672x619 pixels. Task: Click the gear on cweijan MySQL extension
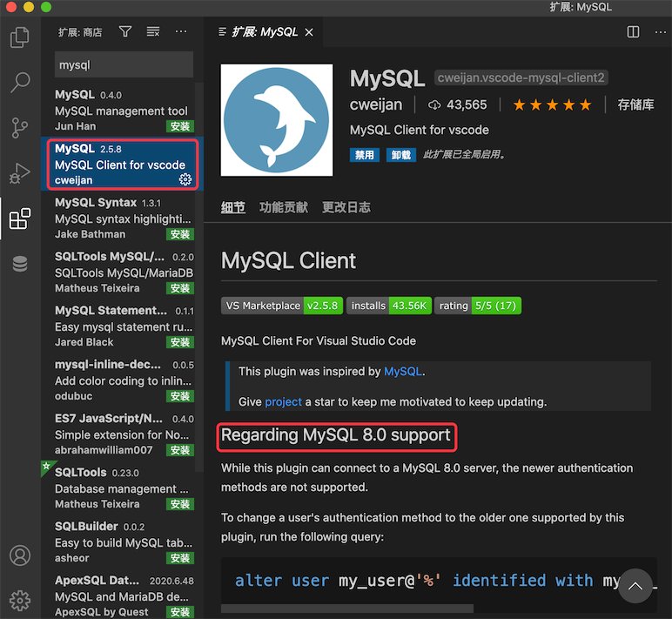click(x=185, y=179)
